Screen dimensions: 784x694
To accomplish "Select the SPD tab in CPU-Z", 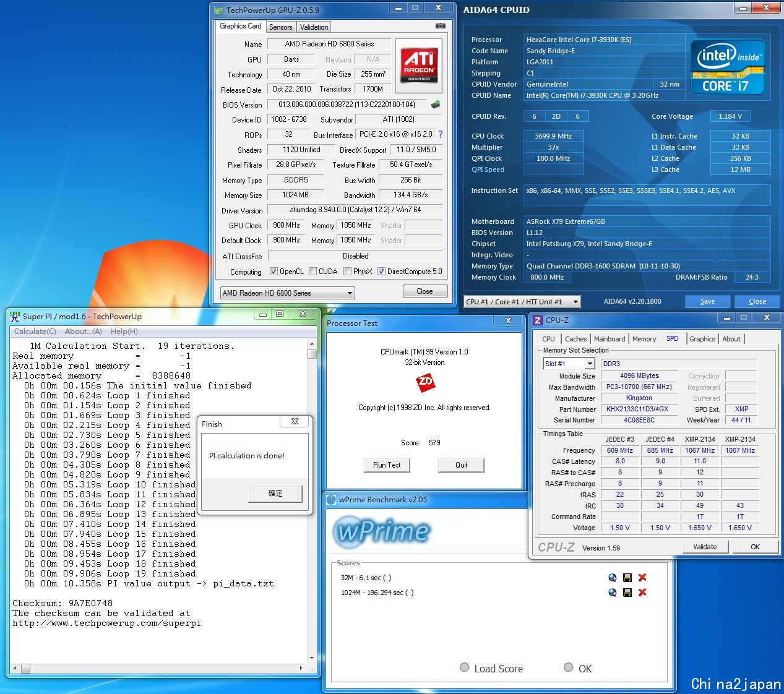I will 673,338.
